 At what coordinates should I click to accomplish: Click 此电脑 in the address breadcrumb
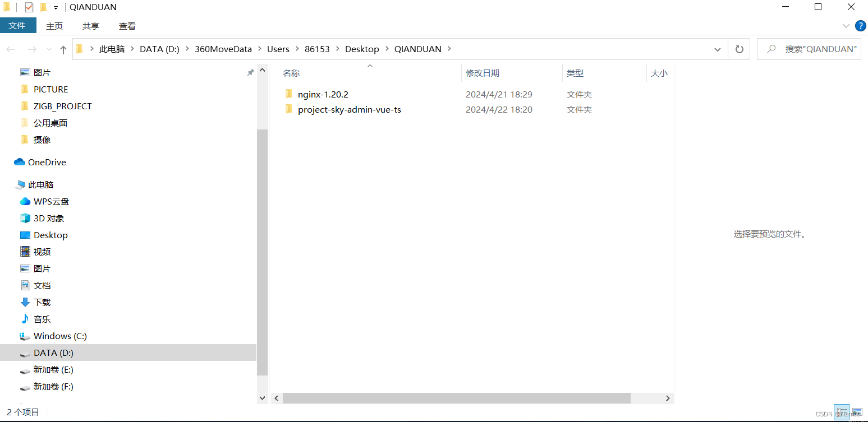point(112,49)
